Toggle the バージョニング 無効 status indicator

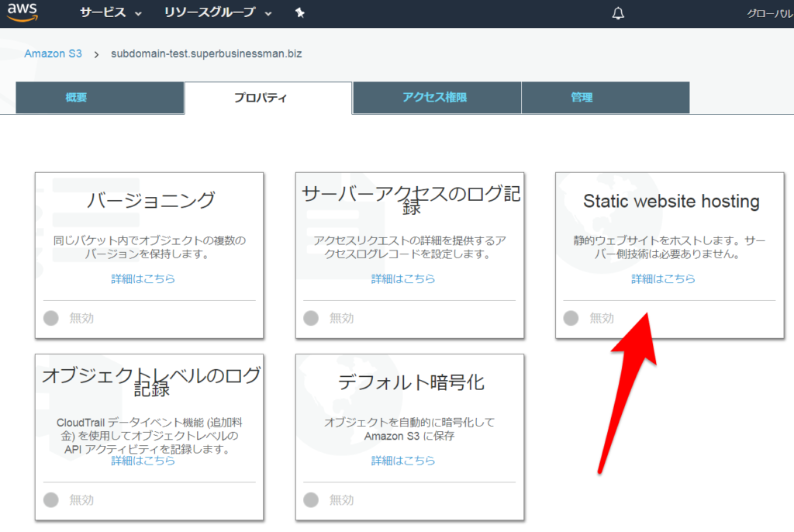pos(50,318)
